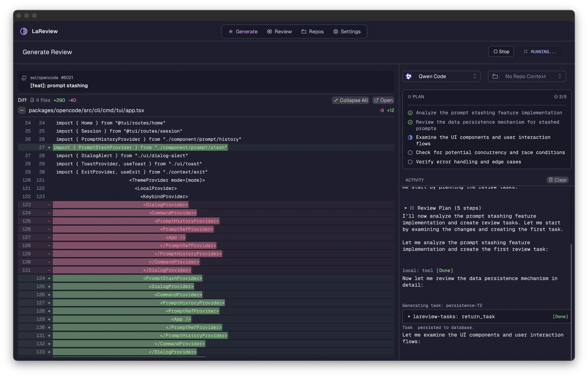Viewport: 588px width, 377px height.
Task: Toggle the completed Analyze prompt stashing step check
Action: pos(410,113)
